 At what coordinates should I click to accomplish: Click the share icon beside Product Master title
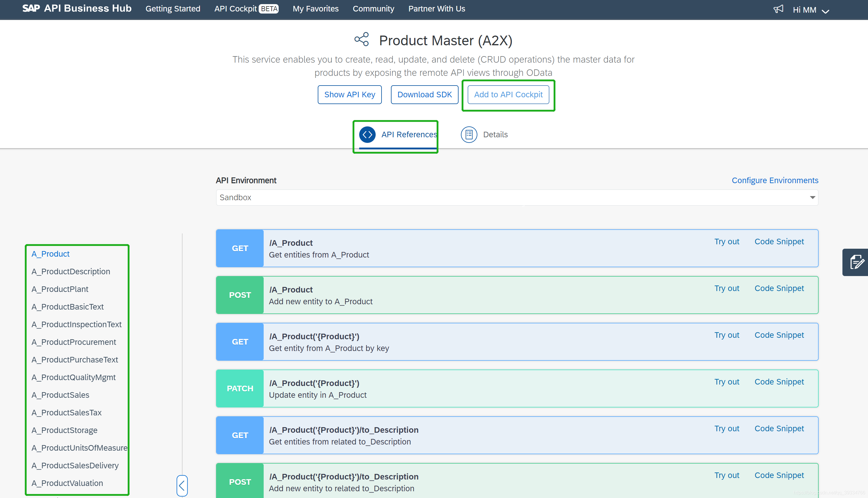(x=362, y=40)
